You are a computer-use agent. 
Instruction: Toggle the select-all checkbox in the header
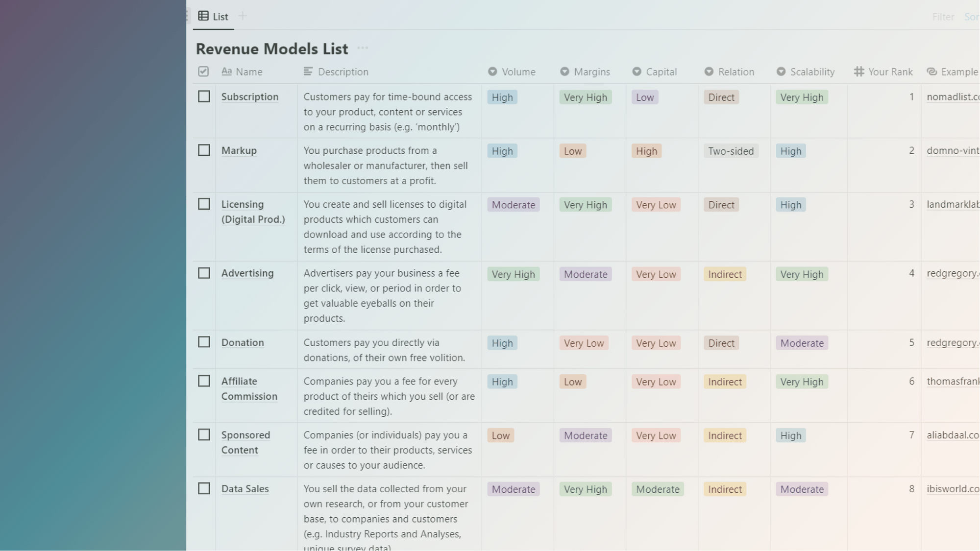[x=202, y=72]
